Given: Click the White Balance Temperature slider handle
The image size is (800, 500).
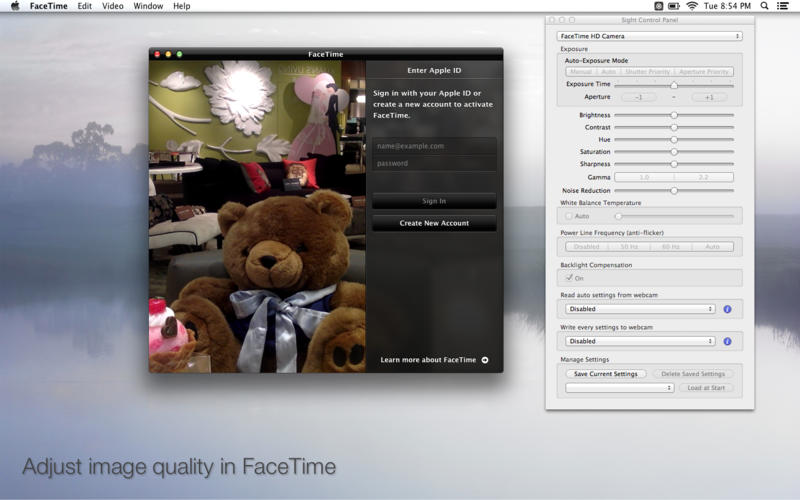Looking at the screenshot, I should (618, 216).
